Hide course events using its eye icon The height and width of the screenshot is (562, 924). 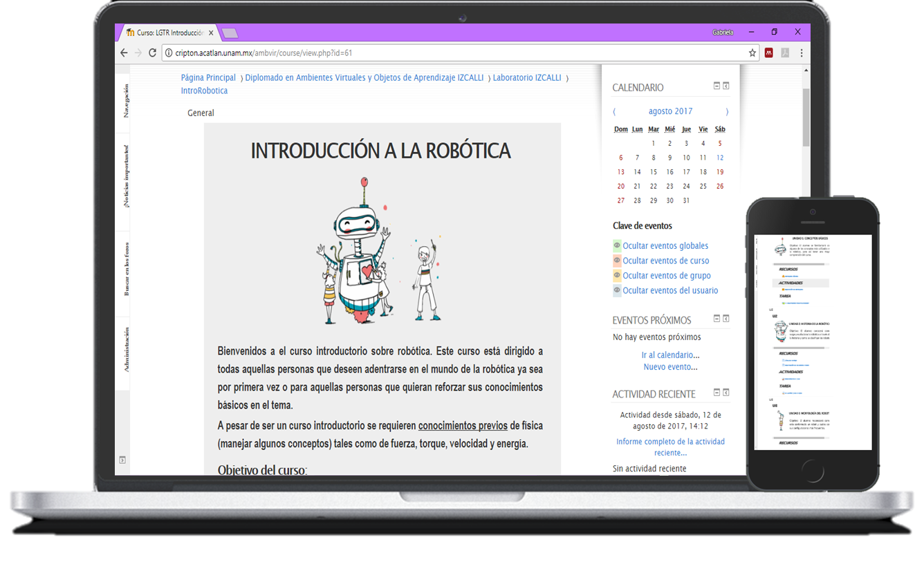617,261
